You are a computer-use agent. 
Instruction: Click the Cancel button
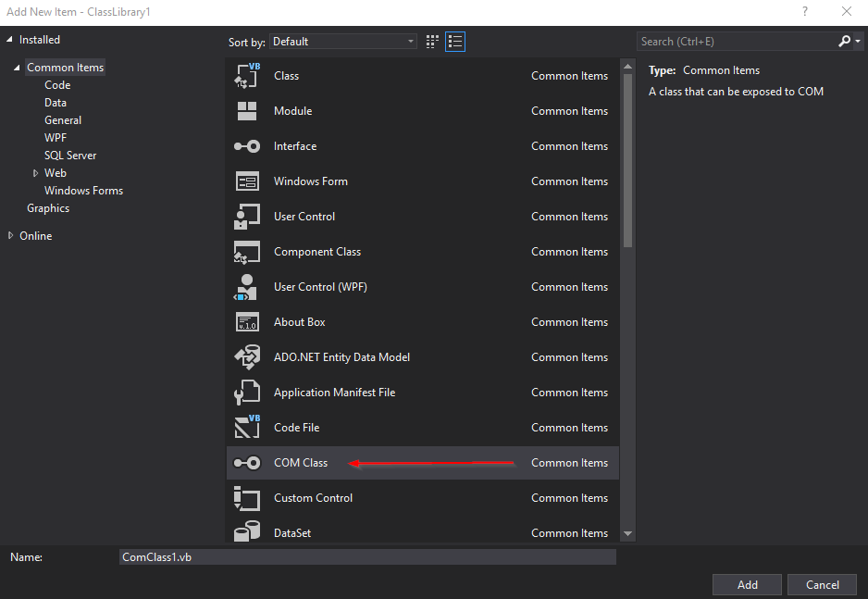point(822,584)
